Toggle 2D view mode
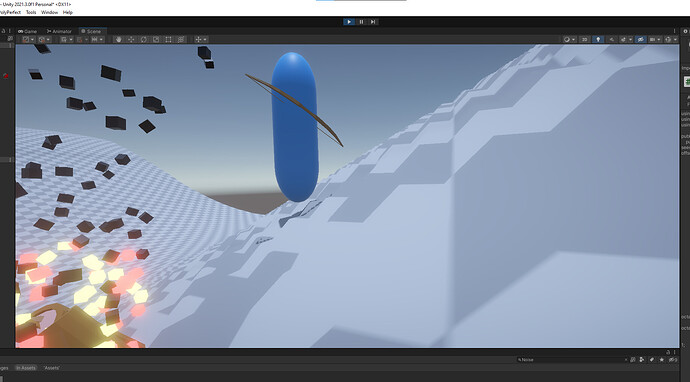Screen dimensions: 690x382 pyautogui.click(x=584, y=39)
